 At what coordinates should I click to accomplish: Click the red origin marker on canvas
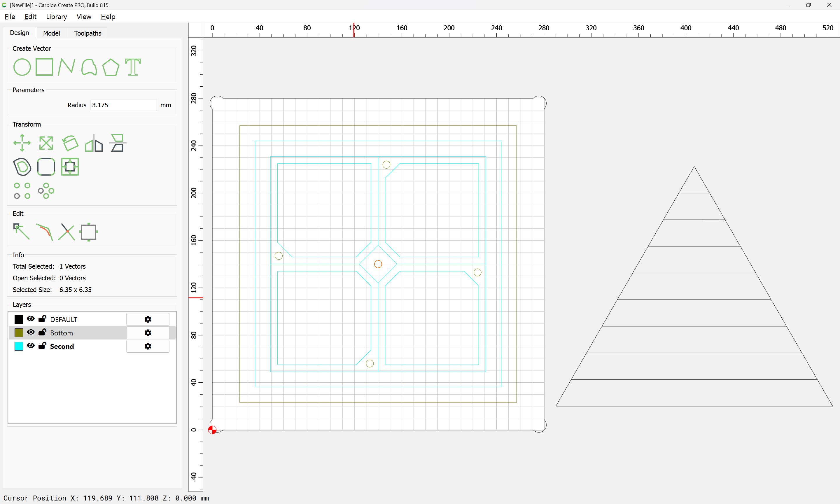[212, 430]
